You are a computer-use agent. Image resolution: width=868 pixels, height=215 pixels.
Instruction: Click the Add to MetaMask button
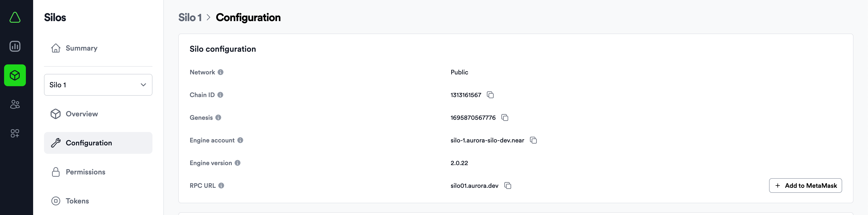tap(805, 185)
